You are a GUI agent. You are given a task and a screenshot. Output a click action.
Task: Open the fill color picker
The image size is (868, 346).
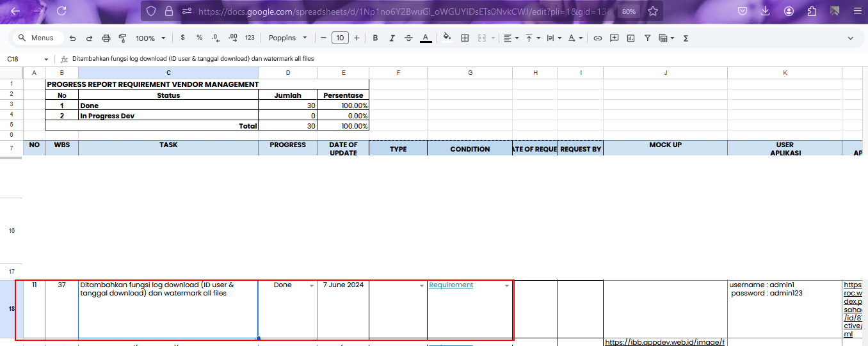tap(447, 38)
